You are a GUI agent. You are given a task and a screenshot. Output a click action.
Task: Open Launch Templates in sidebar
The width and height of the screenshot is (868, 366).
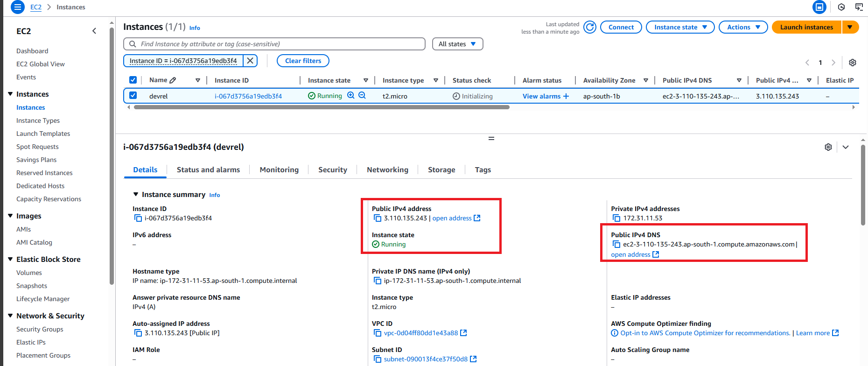43,134
